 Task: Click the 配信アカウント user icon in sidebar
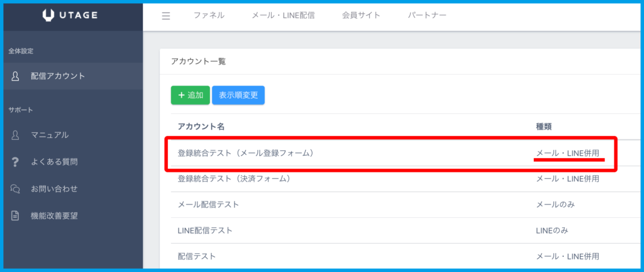click(16, 76)
